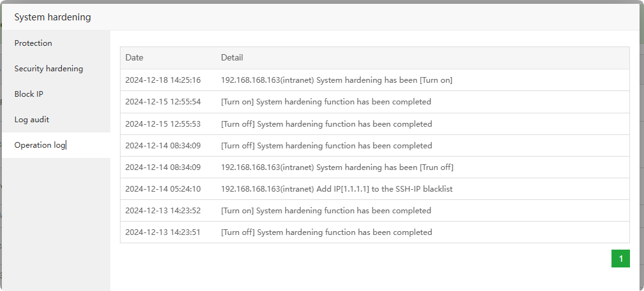Click the 2024-12-13 14:23:52 date entry
644x291 pixels.
pos(163,211)
